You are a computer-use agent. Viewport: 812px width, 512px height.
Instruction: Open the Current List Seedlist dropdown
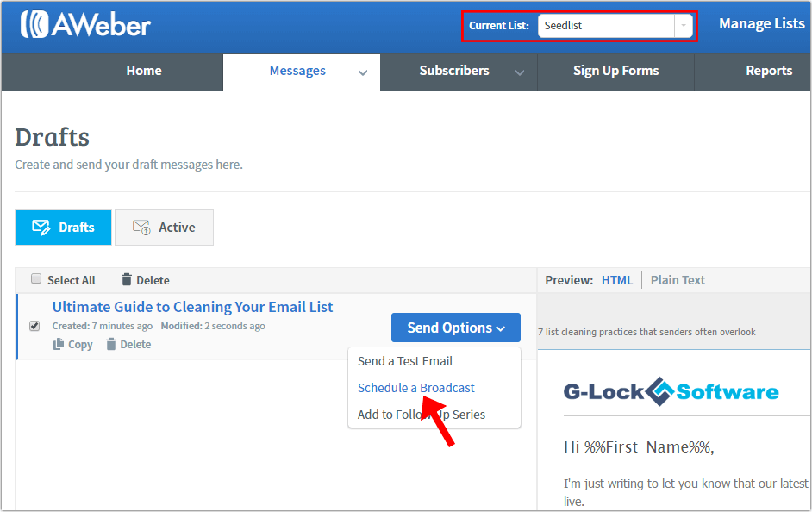click(685, 27)
